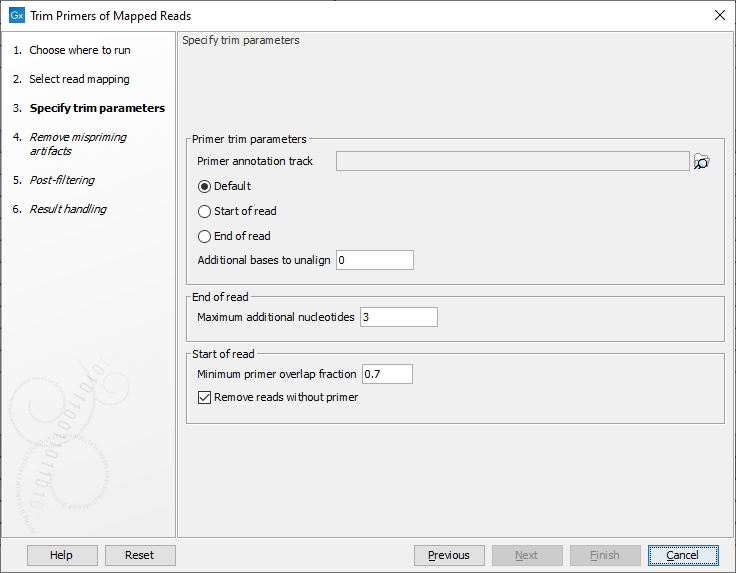Select the Default radio button
This screenshot has width=736, height=573.
pos(205,186)
